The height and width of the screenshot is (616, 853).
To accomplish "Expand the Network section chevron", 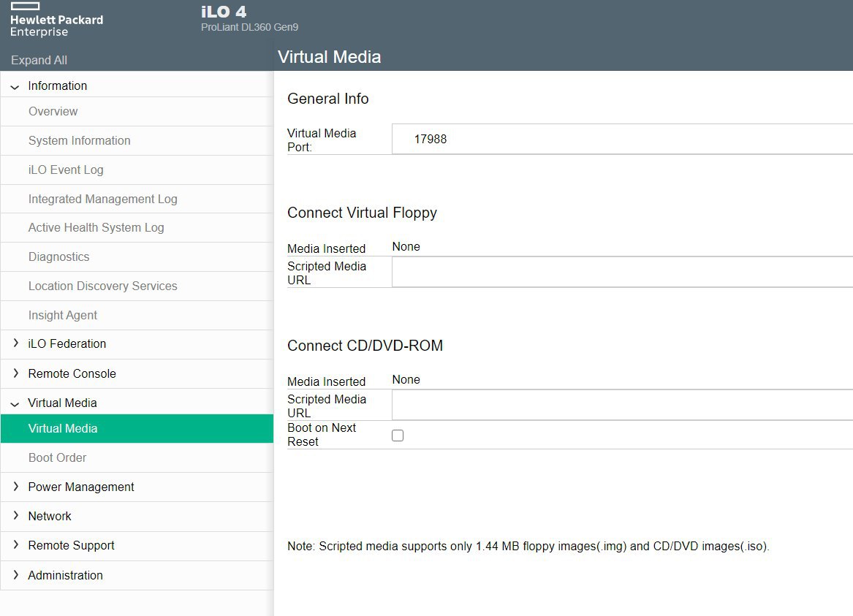I will [x=15, y=515].
